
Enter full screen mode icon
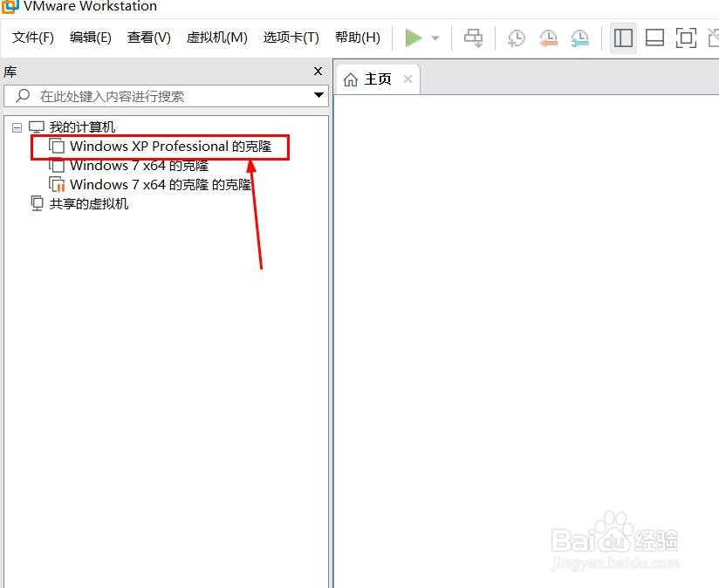(686, 38)
